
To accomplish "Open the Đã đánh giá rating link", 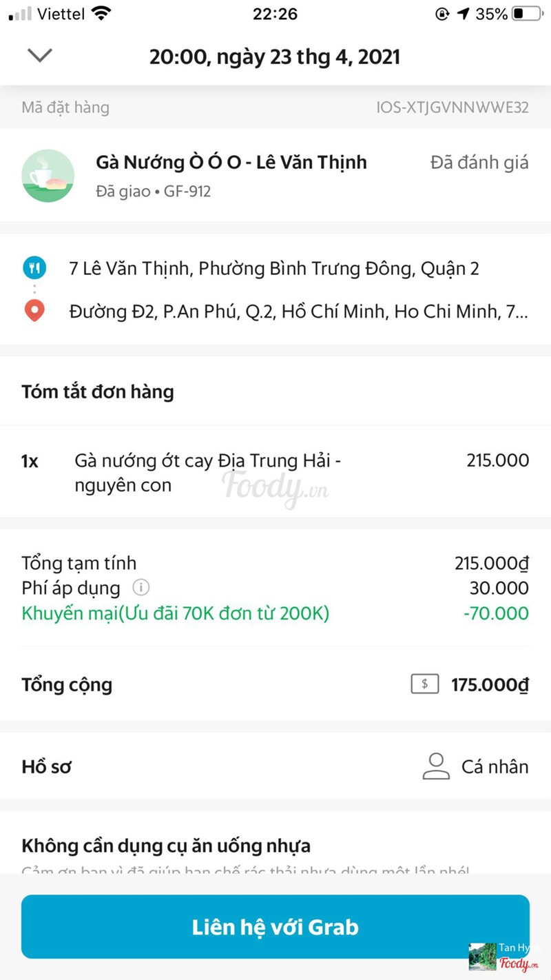I will coord(479,163).
